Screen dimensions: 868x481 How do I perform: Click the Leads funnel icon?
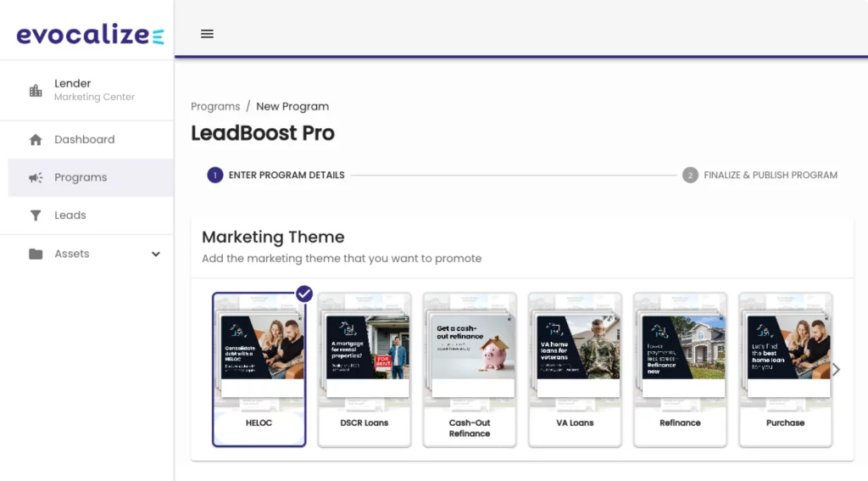coord(36,215)
